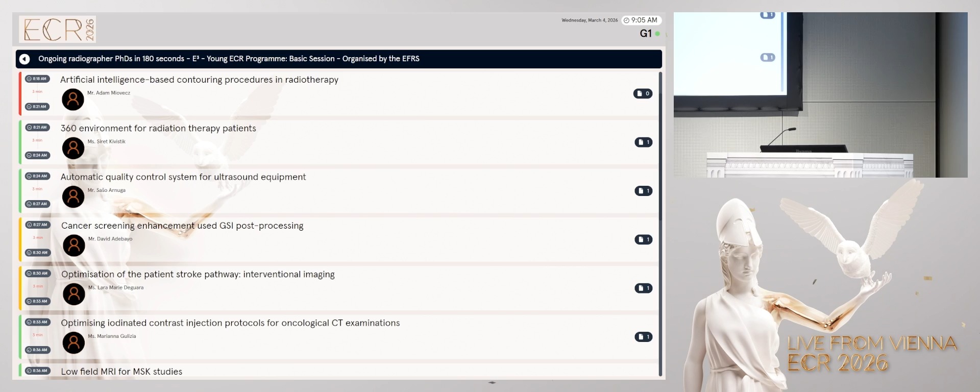The image size is (980, 392).
Task: Open the document badge for ultrasound quality control
Action: [x=643, y=191]
